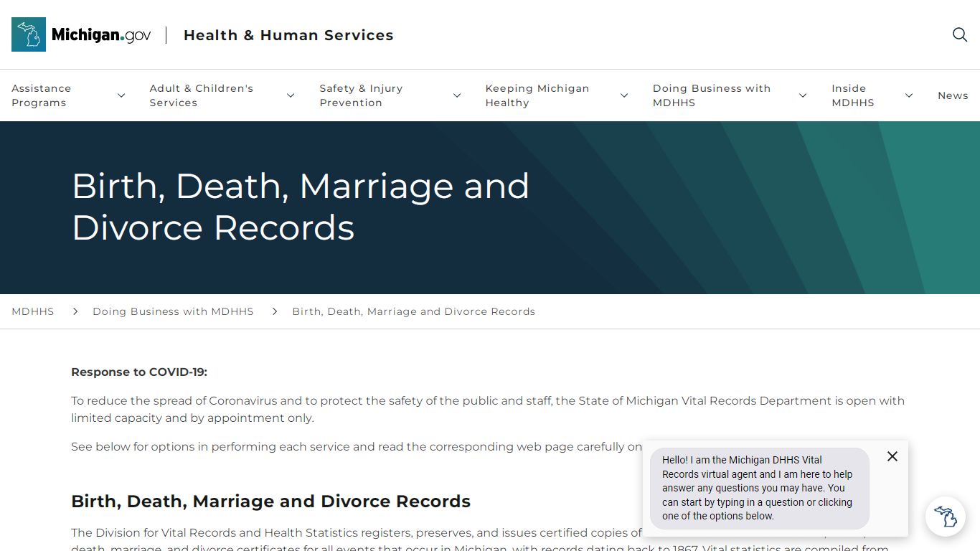Click the Doing Business with MDHHS breadcrumb
The image size is (980, 551).
pyautogui.click(x=173, y=311)
